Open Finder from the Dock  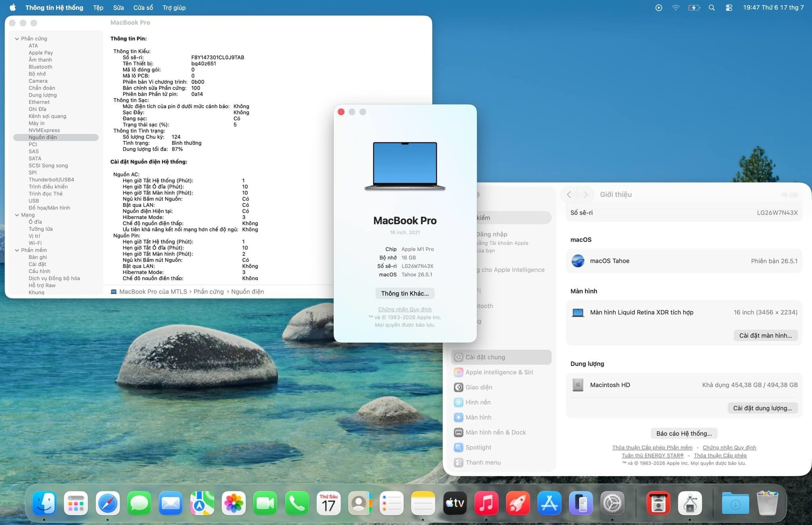[44, 503]
